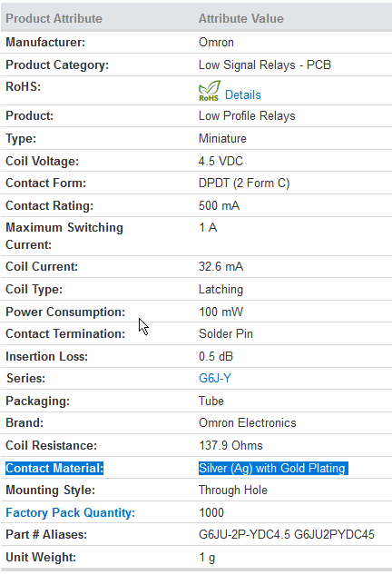Click the Through Hole mounting style value
Viewport: 392px width, 575px height.
click(233, 491)
